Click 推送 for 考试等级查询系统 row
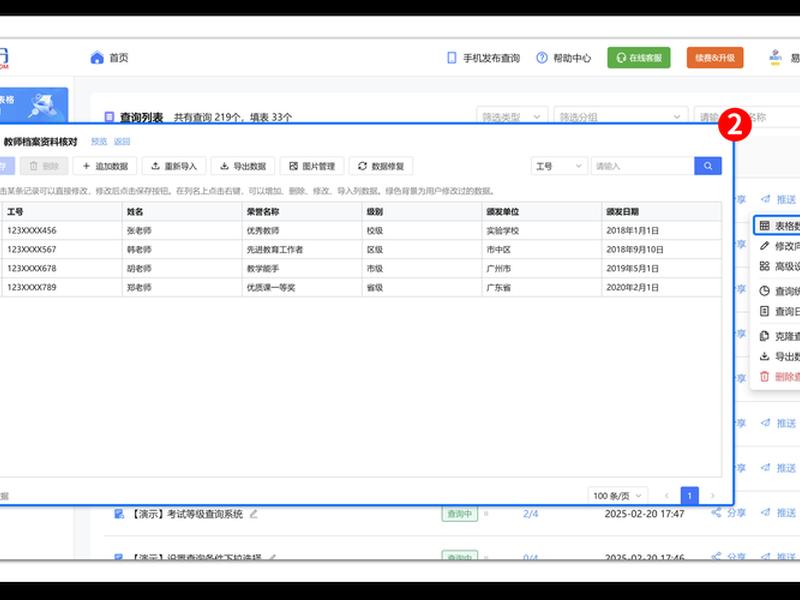 click(x=778, y=513)
